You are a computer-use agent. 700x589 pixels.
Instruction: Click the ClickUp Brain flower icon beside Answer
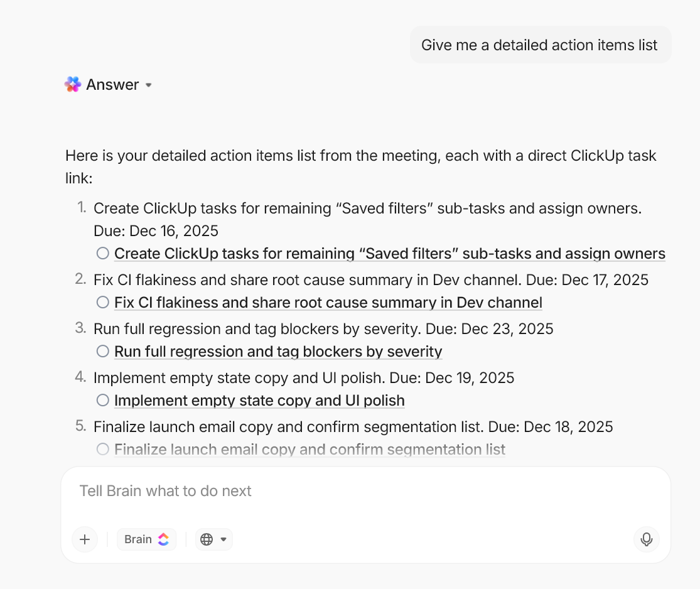pyautogui.click(x=73, y=84)
